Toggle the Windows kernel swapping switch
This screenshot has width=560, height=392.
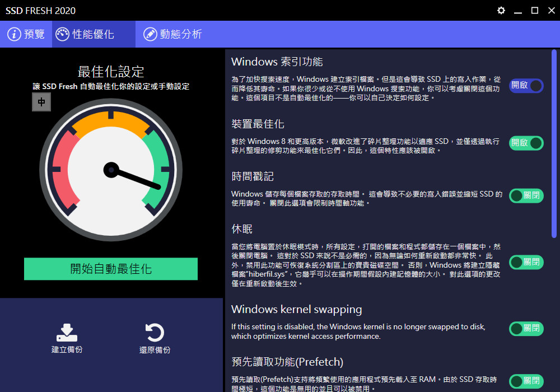526,329
